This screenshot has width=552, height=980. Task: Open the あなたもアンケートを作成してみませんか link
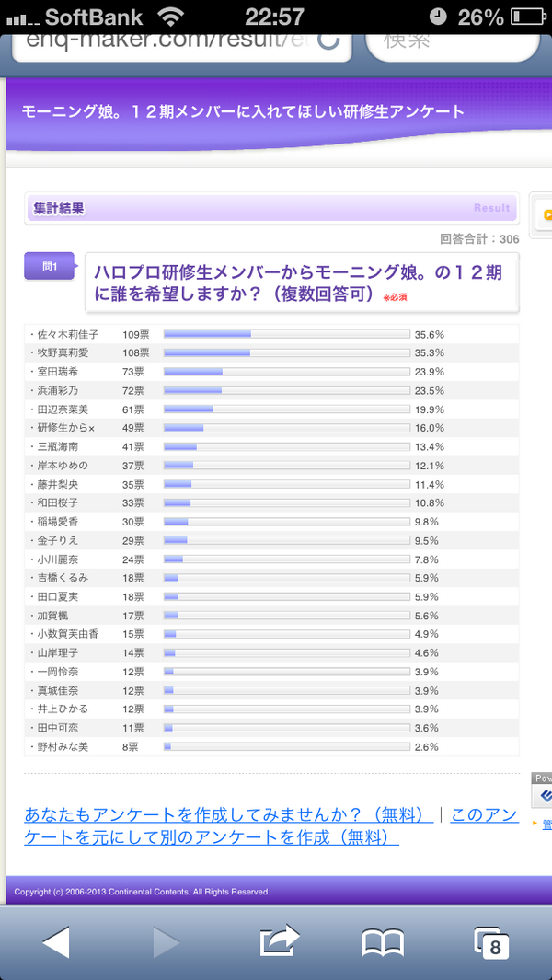tap(227, 815)
